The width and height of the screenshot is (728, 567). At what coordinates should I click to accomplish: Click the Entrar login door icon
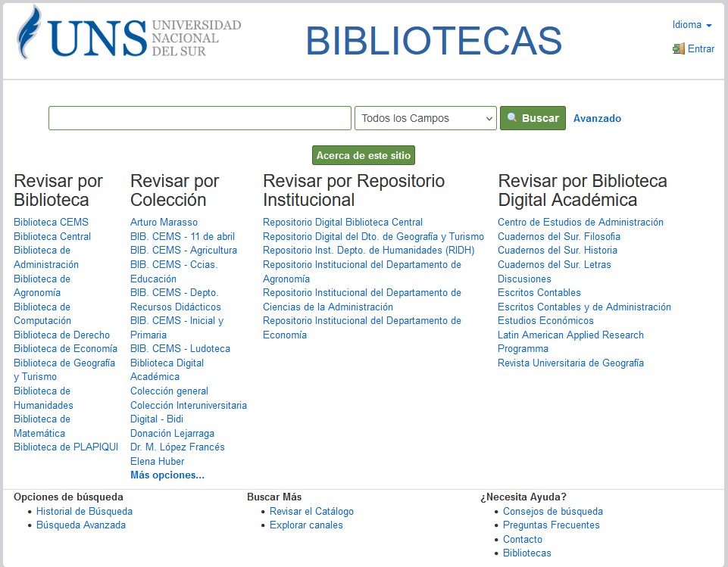678,48
